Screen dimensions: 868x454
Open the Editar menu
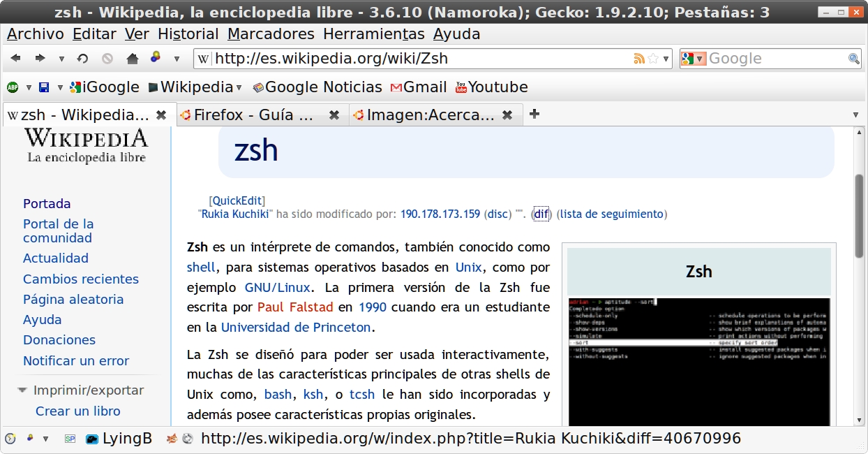[x=94, y=34]
